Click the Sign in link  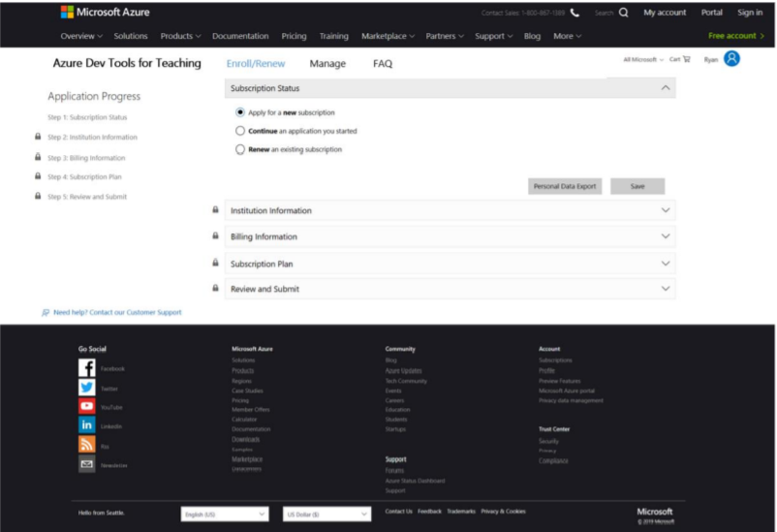tap(750, 13)
